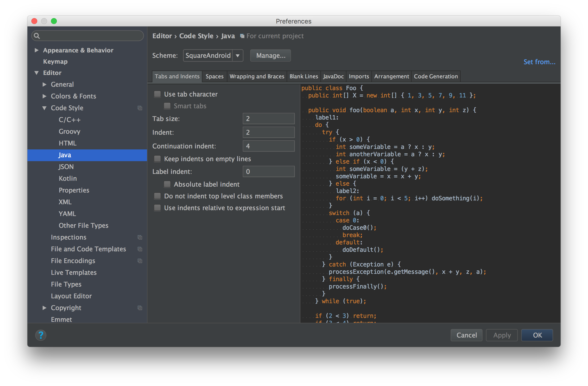The height and width of the screenshot is (386, 588).
Task: Select Java code style item
Action: [87, 155]
